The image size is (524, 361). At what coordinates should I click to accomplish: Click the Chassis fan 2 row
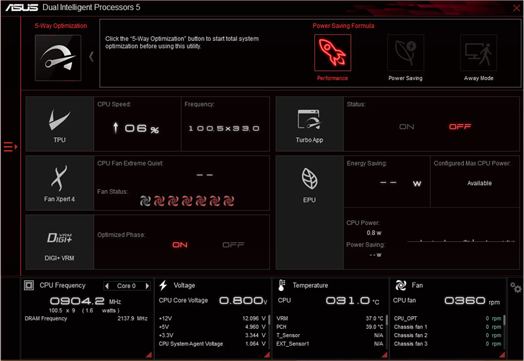point(447,335)
